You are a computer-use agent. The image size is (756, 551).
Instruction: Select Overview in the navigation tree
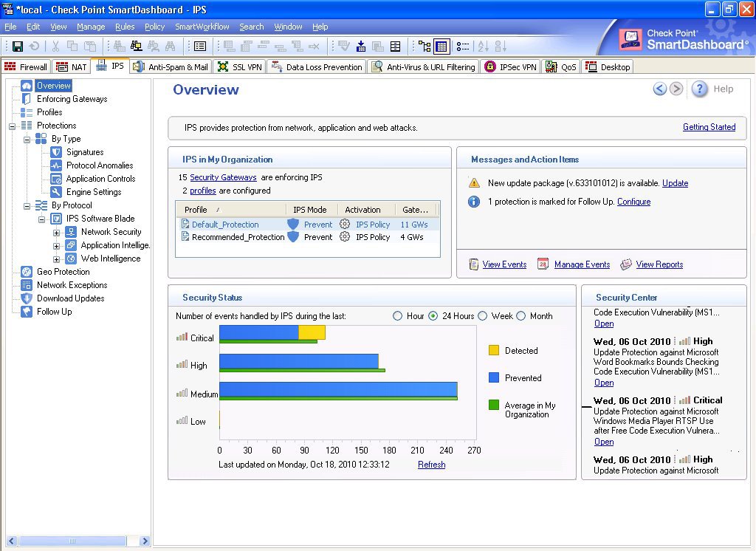coord(53,86)
